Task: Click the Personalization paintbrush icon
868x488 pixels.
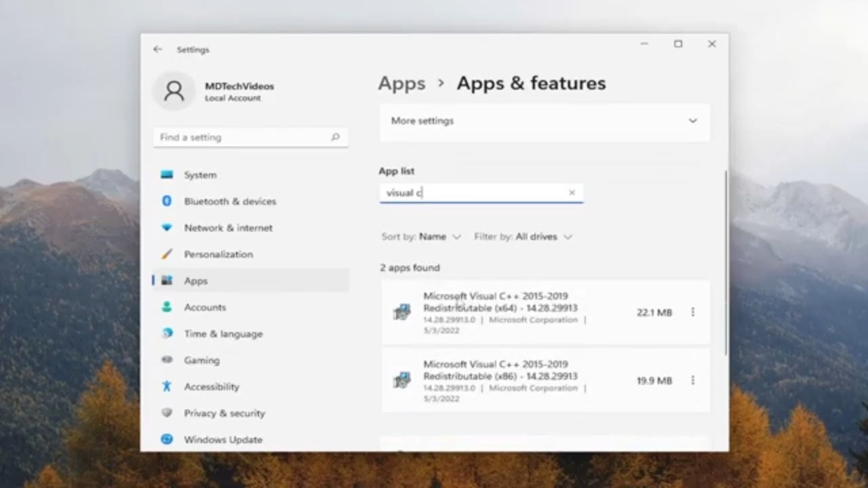Action: [x=167, y=254]
